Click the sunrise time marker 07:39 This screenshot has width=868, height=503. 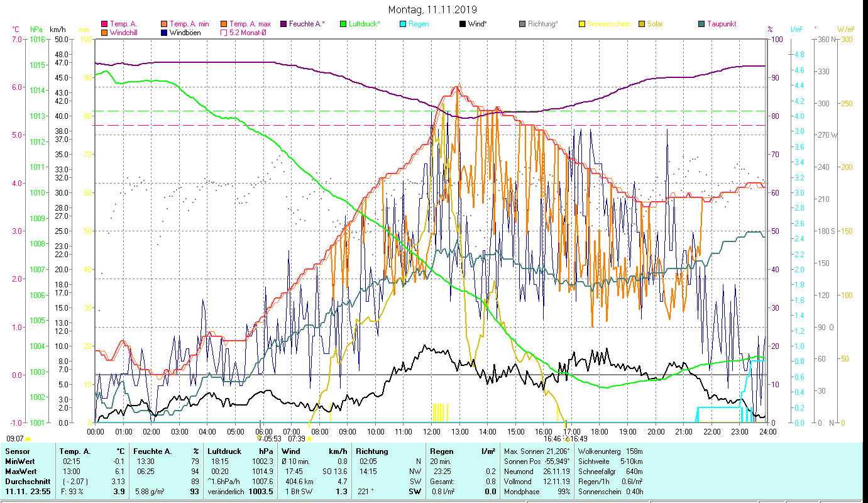click(x=296, y=439)
